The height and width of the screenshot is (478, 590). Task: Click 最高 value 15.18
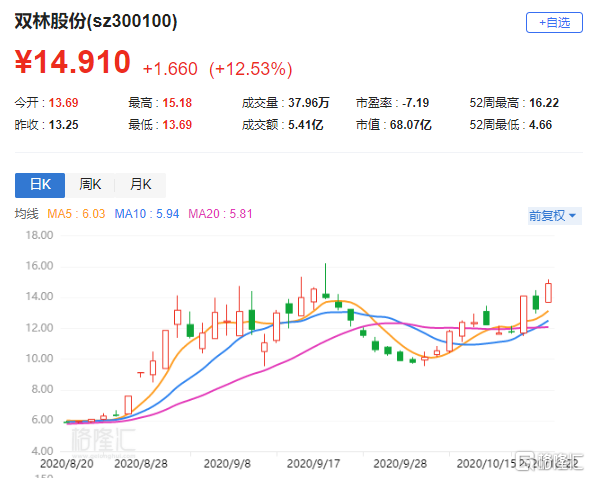click(177, 103)
